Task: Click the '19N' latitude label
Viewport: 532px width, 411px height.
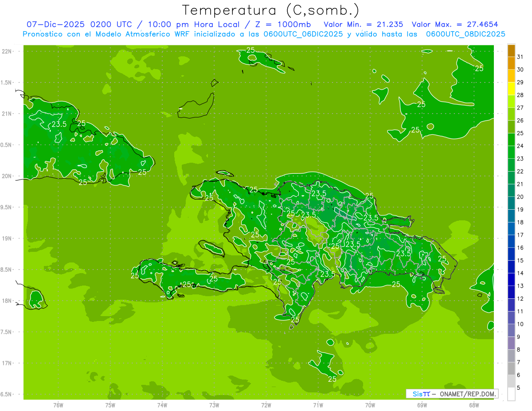Action: [6, 238]
